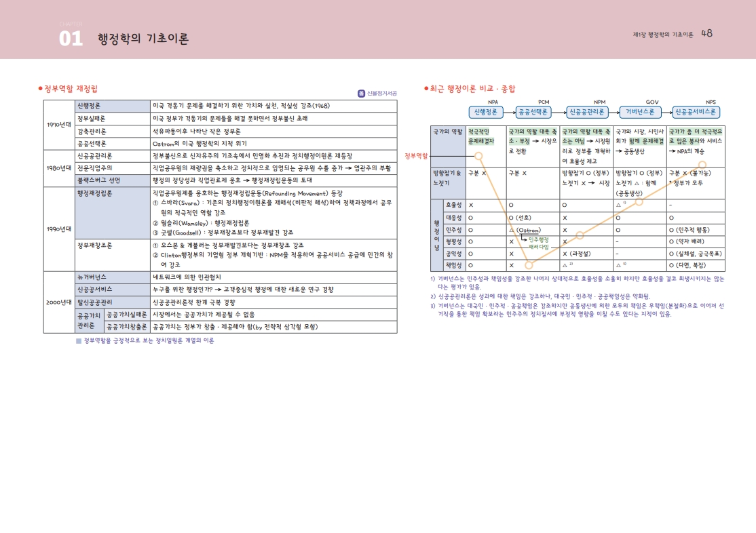Image resolution: width=756 pixels, height=533 pixels.
Task: Click the purple 신불청거서공 mnemonic badge icon
Action: tap(361, 94)
